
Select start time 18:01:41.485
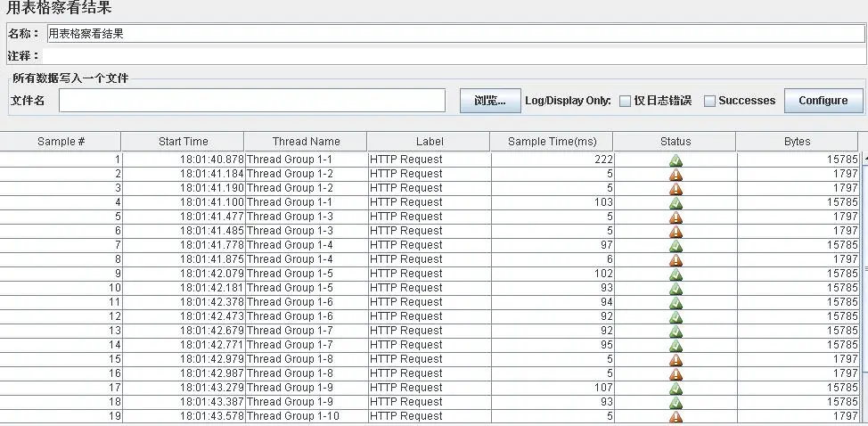184,231
